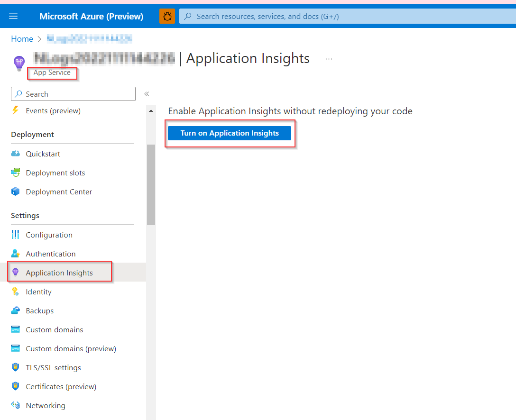This screenshot has height=420, width=516.
Task: Click the Authentication person icon
Action: coord(16,254)
